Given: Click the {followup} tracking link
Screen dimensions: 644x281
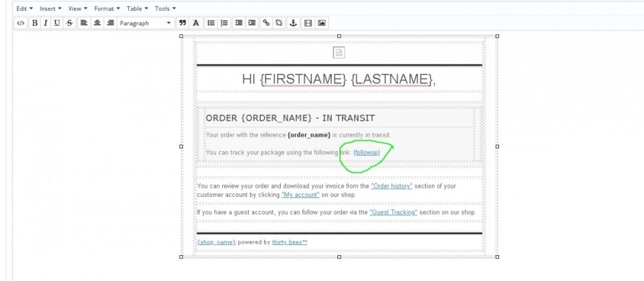Looking at the screenshot, I should pos(366,152).
